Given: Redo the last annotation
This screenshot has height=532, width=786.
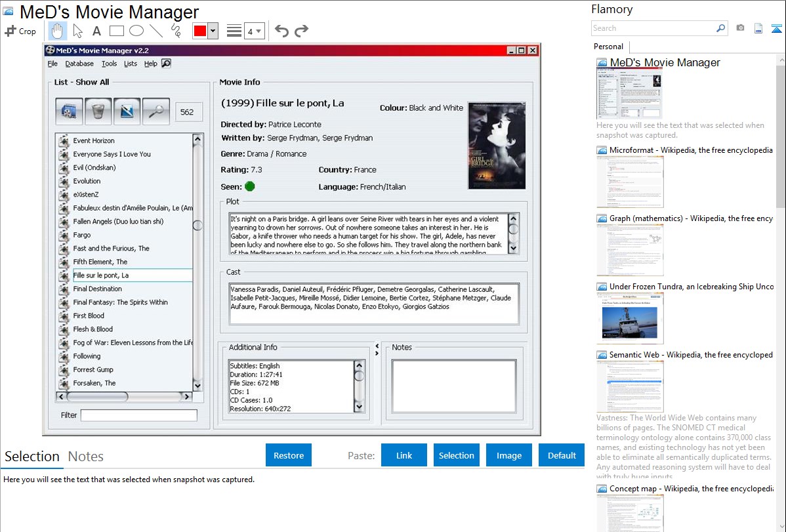Looking at the screenshot, I should click(x=301, y=31).
